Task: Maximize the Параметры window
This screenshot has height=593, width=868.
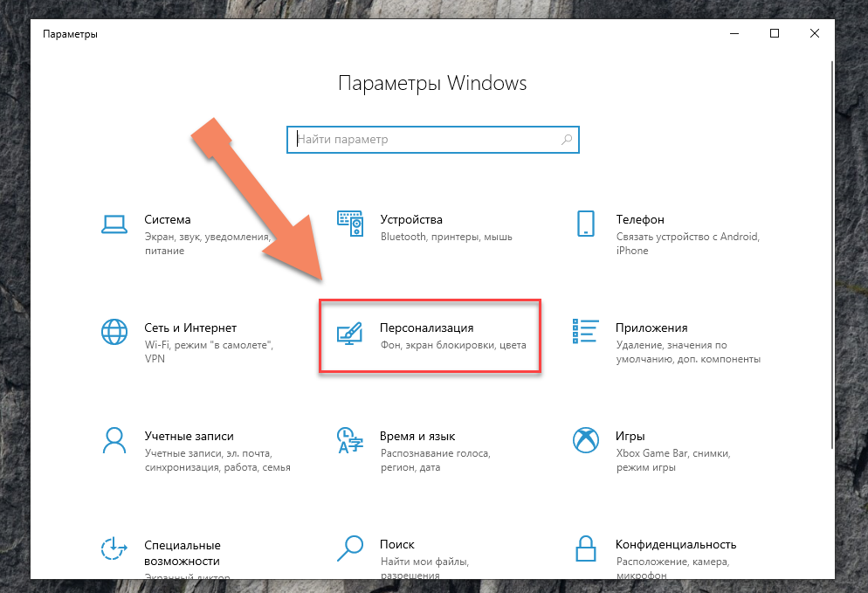Action: 775,34
